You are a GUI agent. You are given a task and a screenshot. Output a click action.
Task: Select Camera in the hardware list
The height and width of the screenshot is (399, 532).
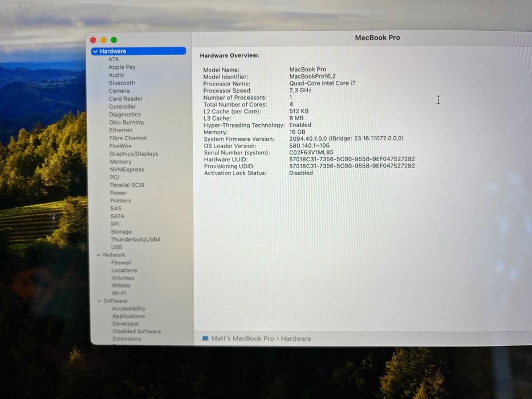pos(119,91)
